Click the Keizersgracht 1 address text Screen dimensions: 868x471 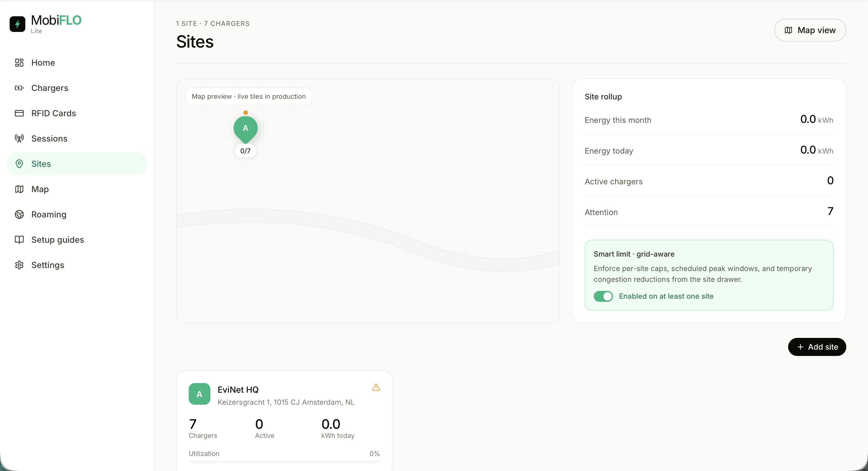[x=286, y=402]
